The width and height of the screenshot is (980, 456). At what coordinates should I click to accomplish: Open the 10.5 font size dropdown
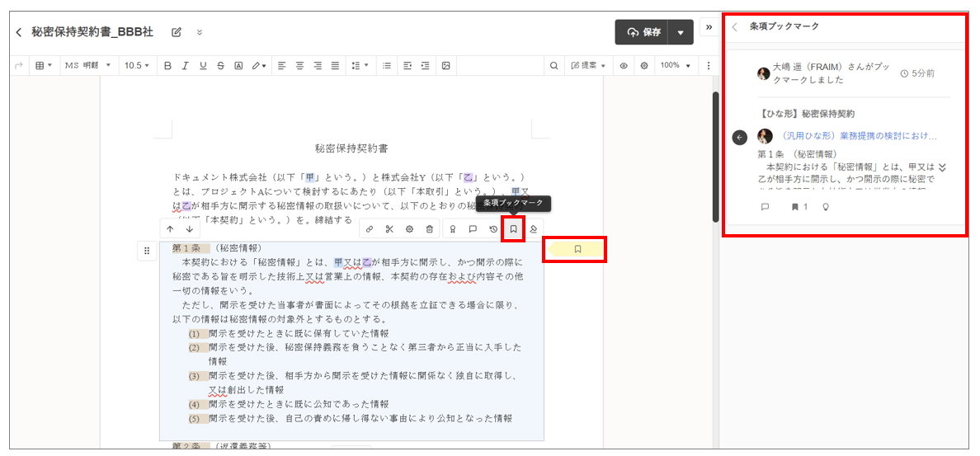pos(137,66)
